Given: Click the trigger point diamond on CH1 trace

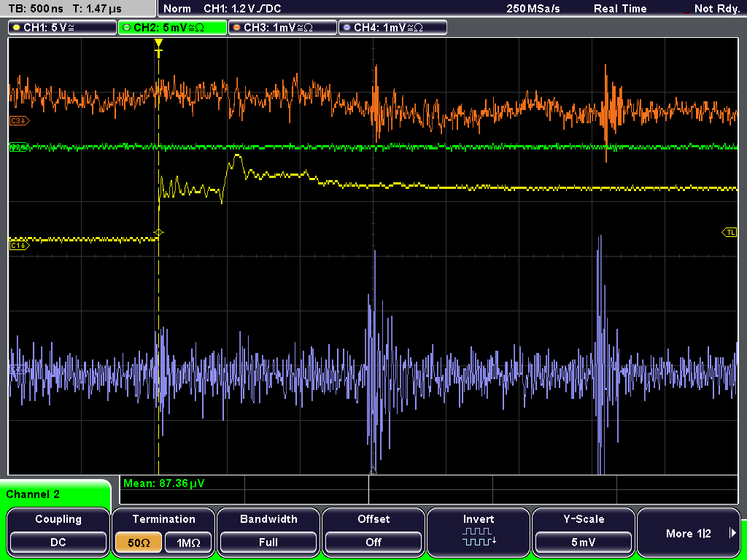Looking at the screenshot, I should [x=158, y=233].
